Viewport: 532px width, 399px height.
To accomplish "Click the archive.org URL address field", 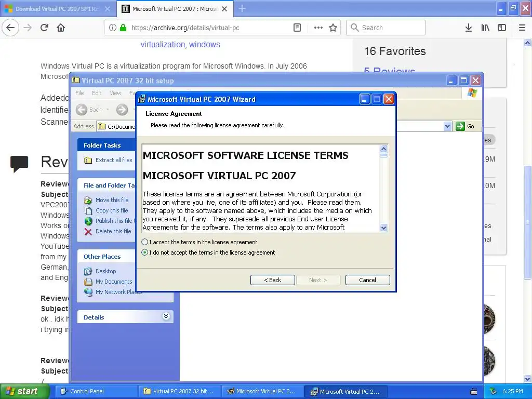I will click(185, 28).
